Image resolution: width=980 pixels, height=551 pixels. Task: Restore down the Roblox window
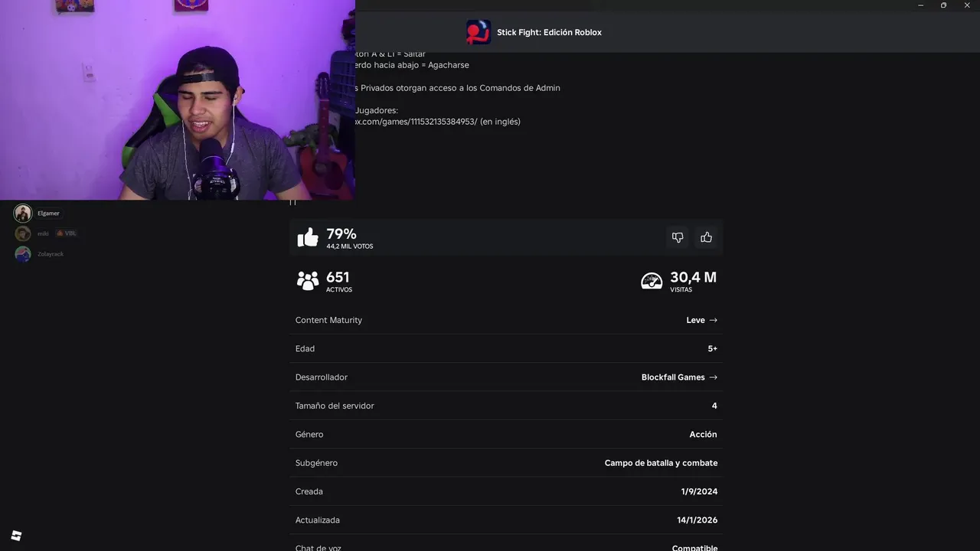pyautogui.click(x=943, y=5)
